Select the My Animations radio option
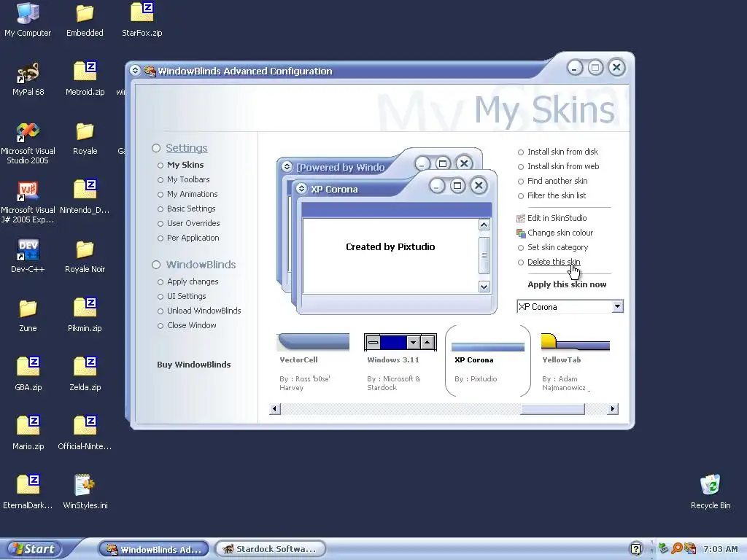This screenshot has height=560, width=747. (x=160, y=195)
